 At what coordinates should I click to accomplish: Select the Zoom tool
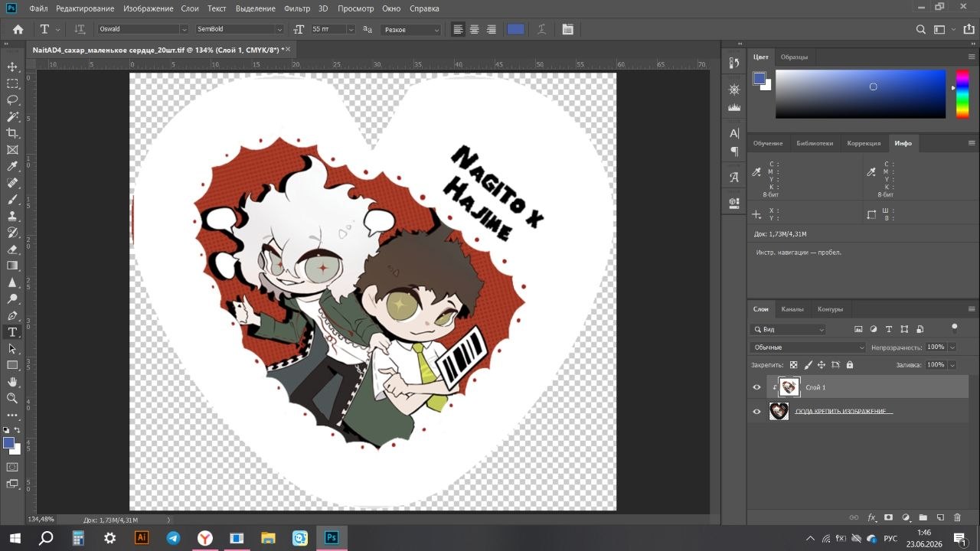point(12,398)
